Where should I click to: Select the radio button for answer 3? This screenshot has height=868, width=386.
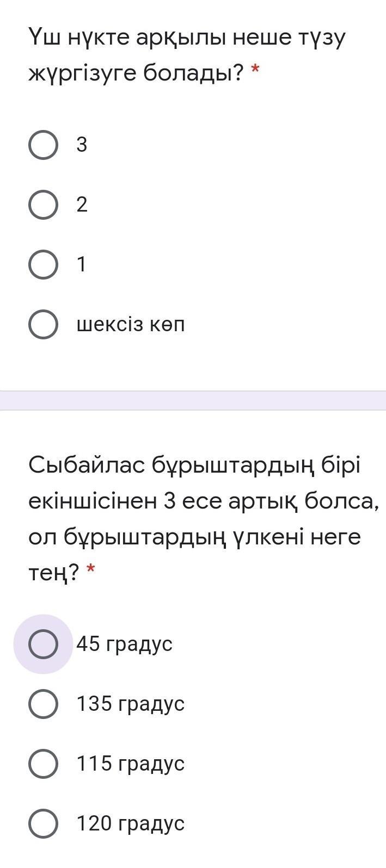(43, 145)
